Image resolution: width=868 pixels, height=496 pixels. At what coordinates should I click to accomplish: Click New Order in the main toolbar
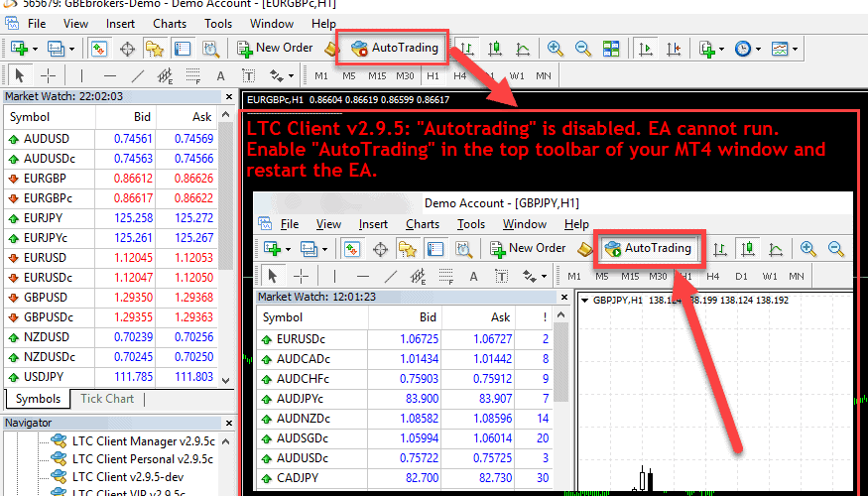point(275,49)
